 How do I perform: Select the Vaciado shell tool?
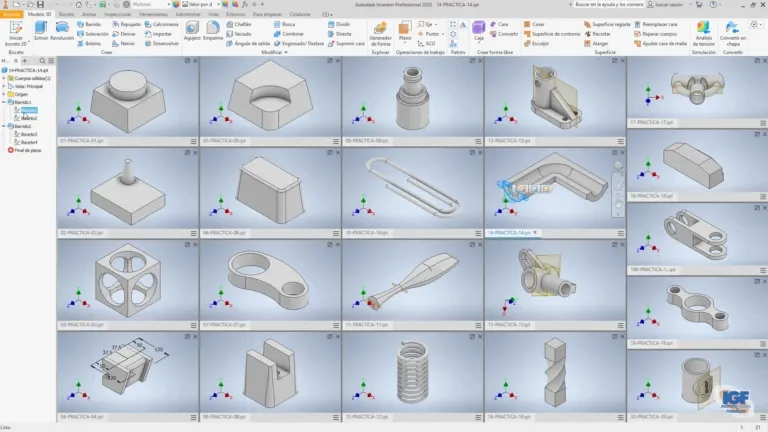tap(239, 34)
